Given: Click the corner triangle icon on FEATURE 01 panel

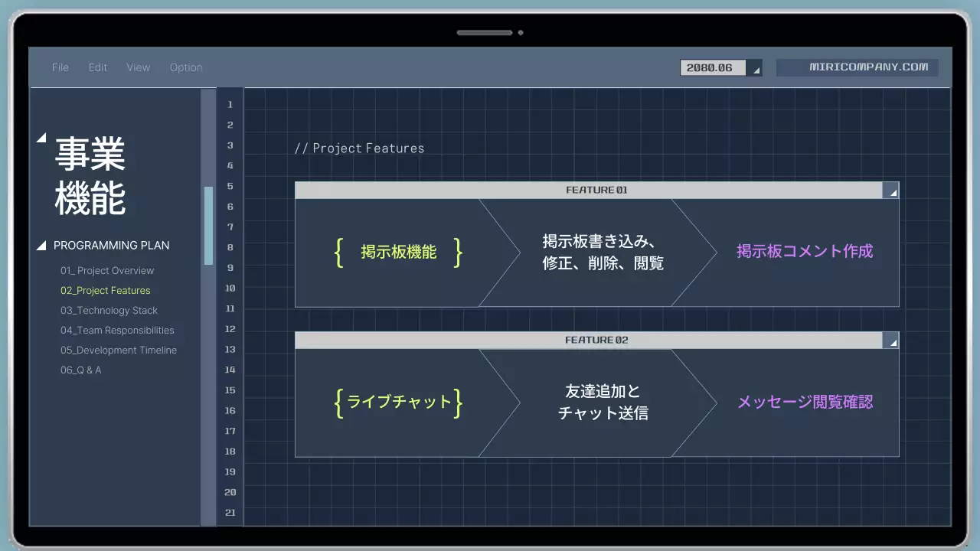Looking at the screenshot, I should point(893,191).
